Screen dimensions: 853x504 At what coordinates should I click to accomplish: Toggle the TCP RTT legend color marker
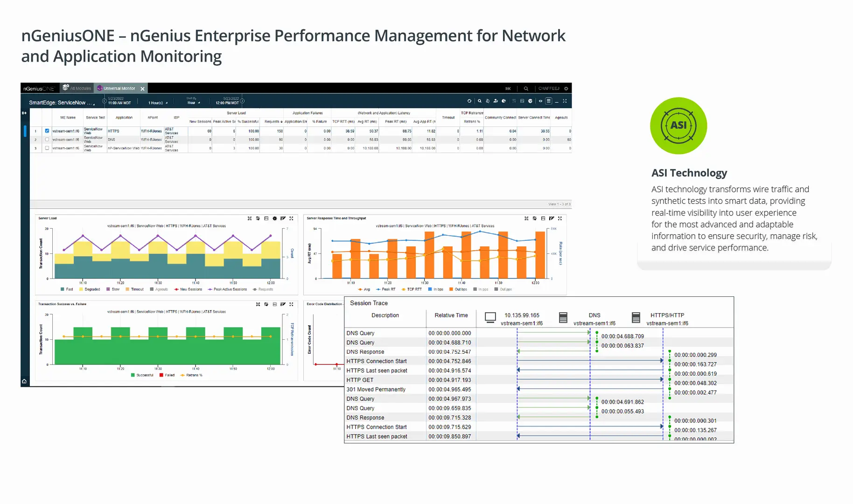403,289
